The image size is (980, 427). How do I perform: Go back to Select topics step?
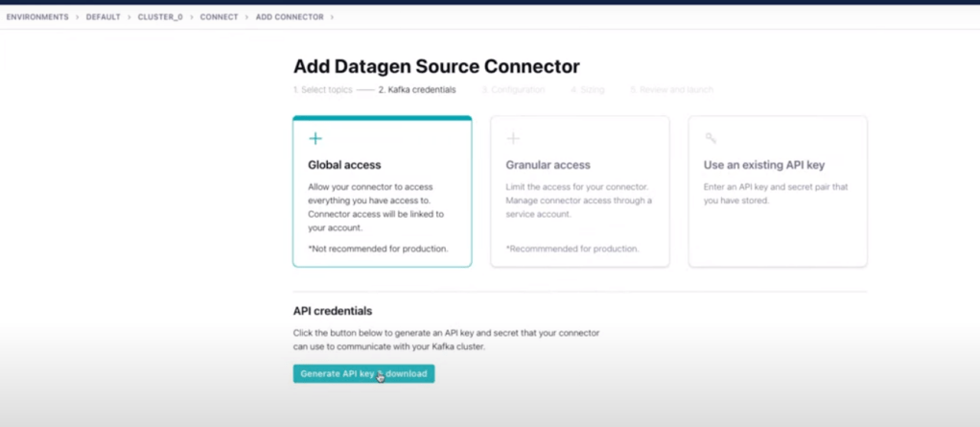(x=322, y=90)
